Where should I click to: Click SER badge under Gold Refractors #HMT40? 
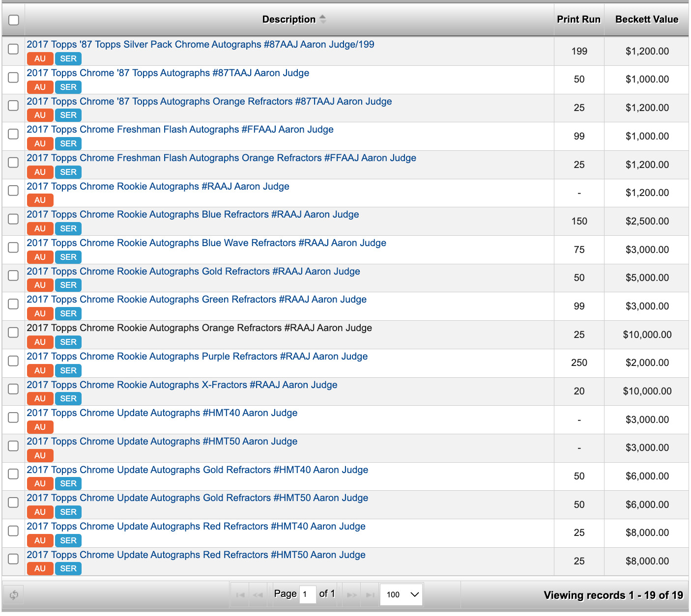(x=68, y=484)
